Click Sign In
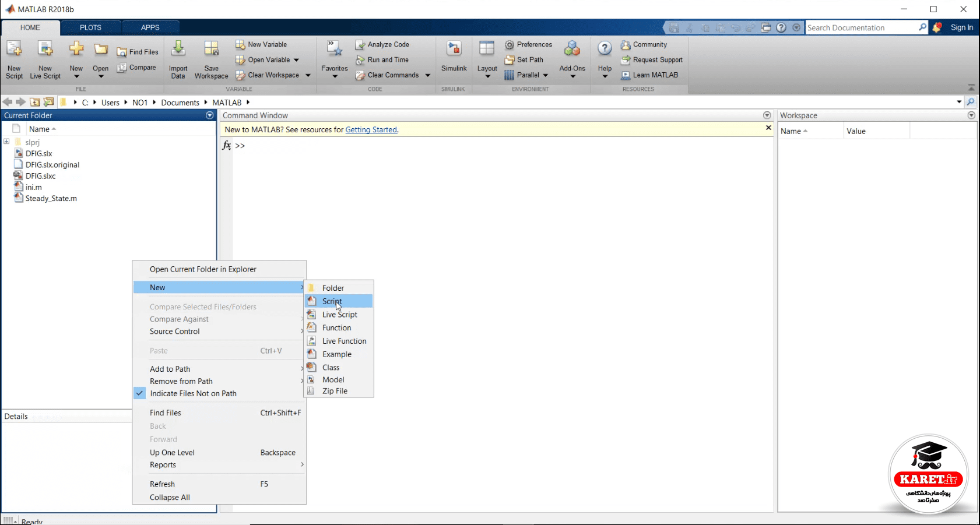This screenshot has width=980, height=525. [x=962, y=27]
